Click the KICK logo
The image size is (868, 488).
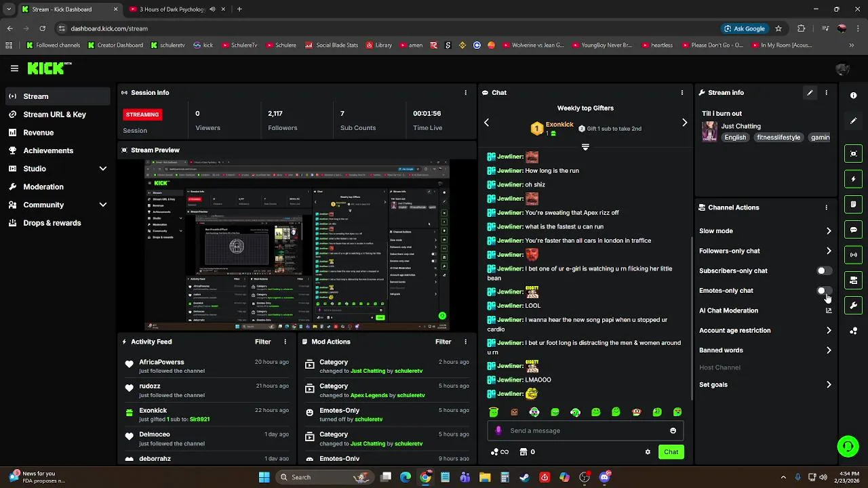pos(49,68)
